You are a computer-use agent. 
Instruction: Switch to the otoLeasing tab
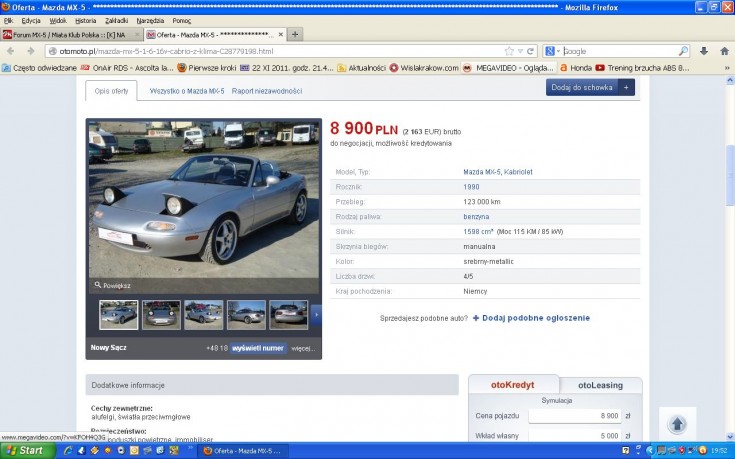(x=600, y=385)
